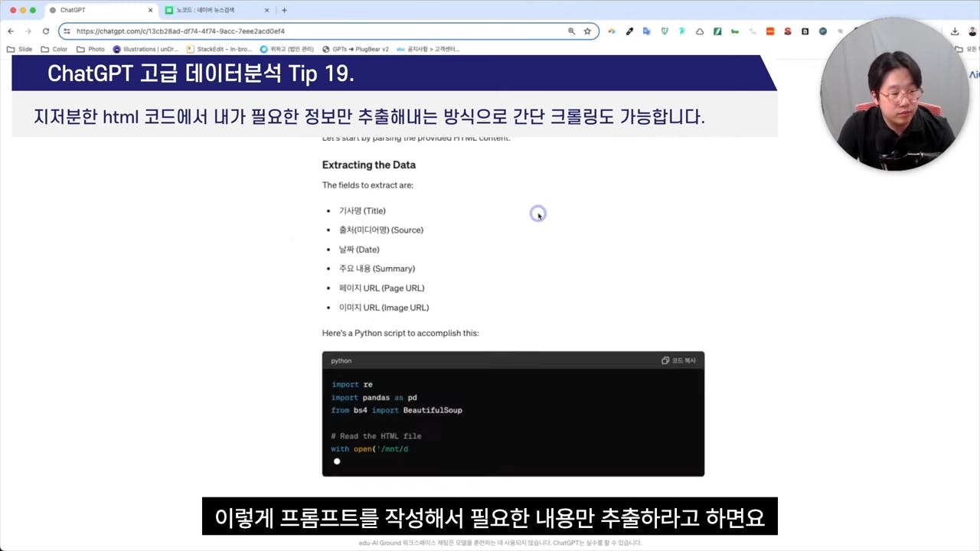Open the cloud-shaped extension
The width and height of the screenshot is (980, 551).
[x=700, y=31]
